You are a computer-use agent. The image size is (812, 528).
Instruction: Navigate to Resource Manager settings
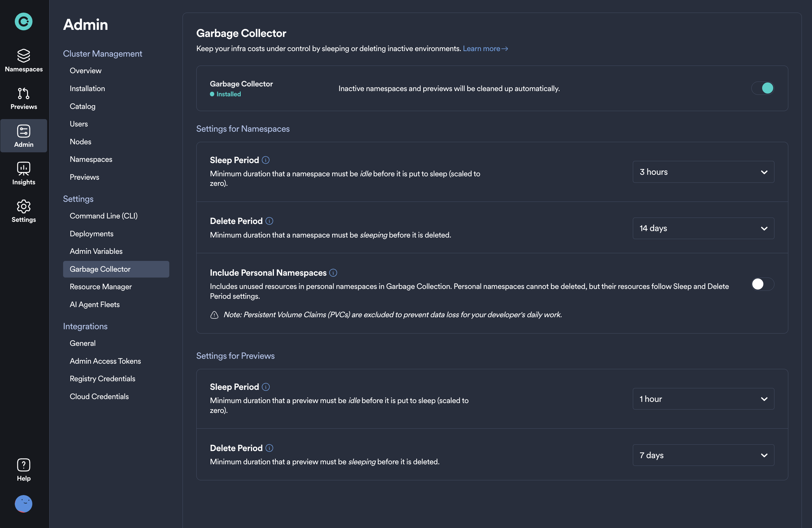coord(101,286)
